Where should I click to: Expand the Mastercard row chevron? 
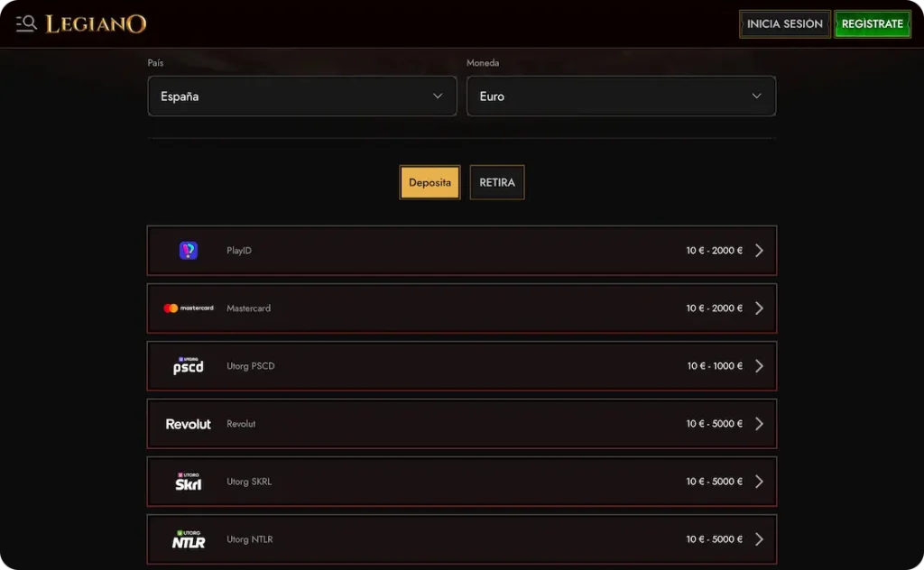coord(759,308)
